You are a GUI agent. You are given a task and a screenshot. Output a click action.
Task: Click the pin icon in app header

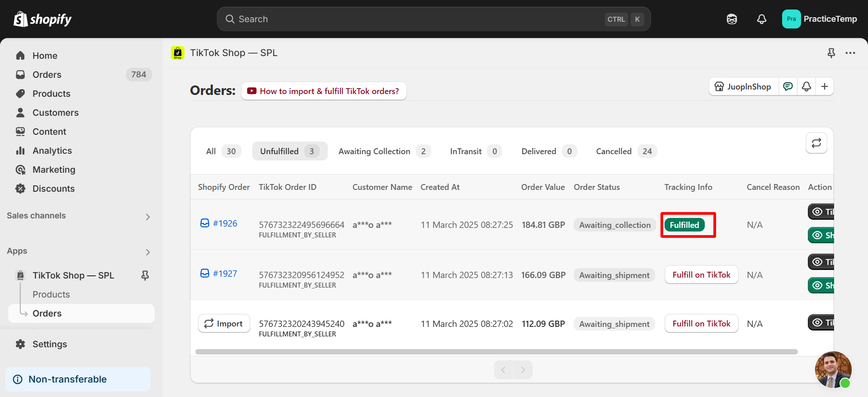[x=831, y=53]
